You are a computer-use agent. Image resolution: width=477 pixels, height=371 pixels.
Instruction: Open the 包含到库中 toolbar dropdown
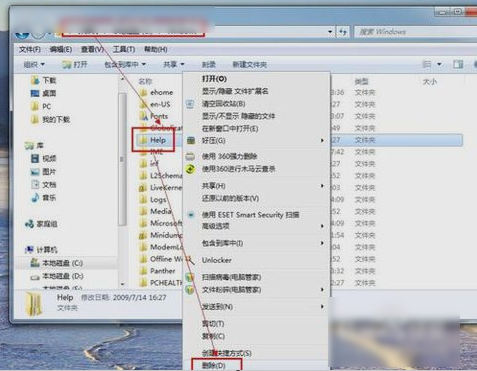[125, 64]
